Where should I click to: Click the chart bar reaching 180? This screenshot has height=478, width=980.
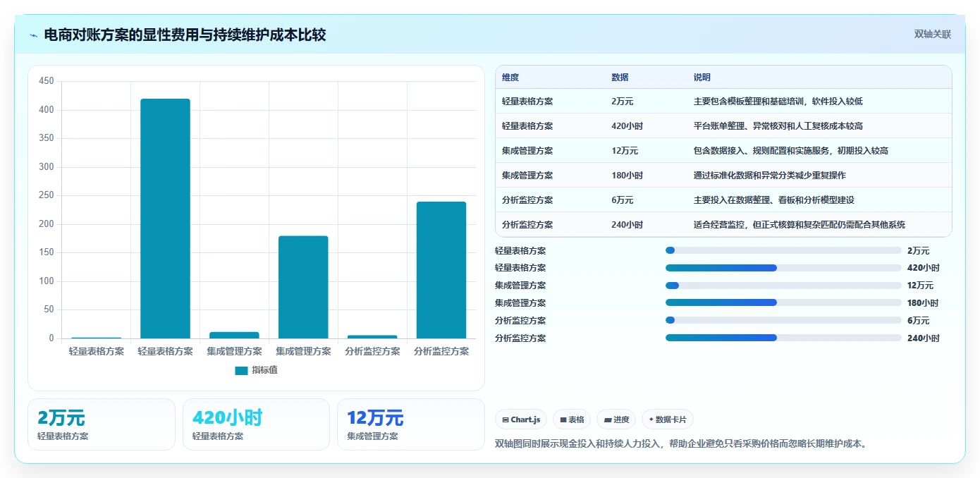[303, 287]
